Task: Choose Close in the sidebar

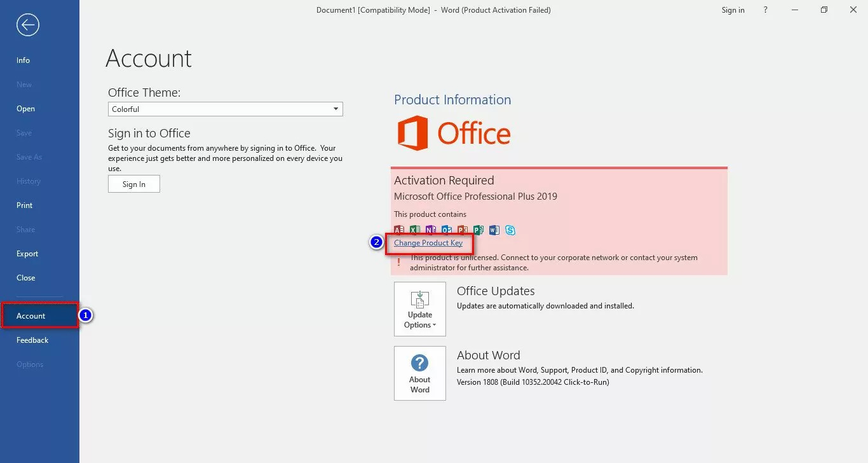Action: pos(39,278)
